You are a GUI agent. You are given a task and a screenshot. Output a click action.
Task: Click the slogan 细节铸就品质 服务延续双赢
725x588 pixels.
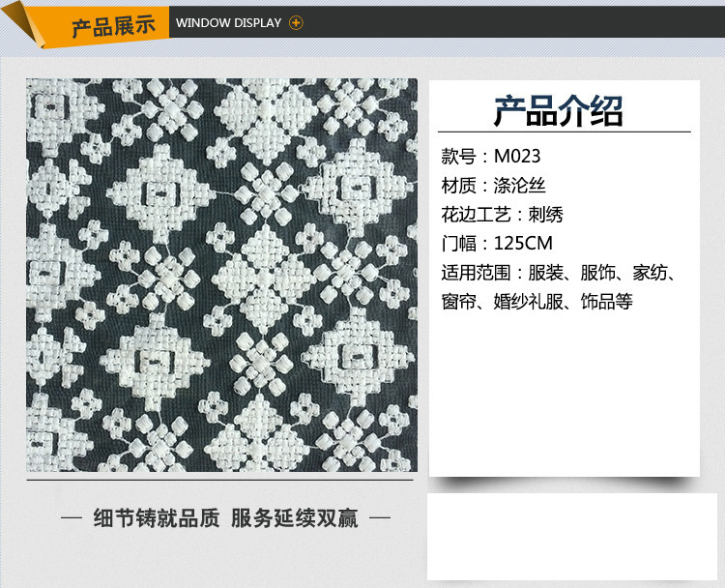click(225, 518)
